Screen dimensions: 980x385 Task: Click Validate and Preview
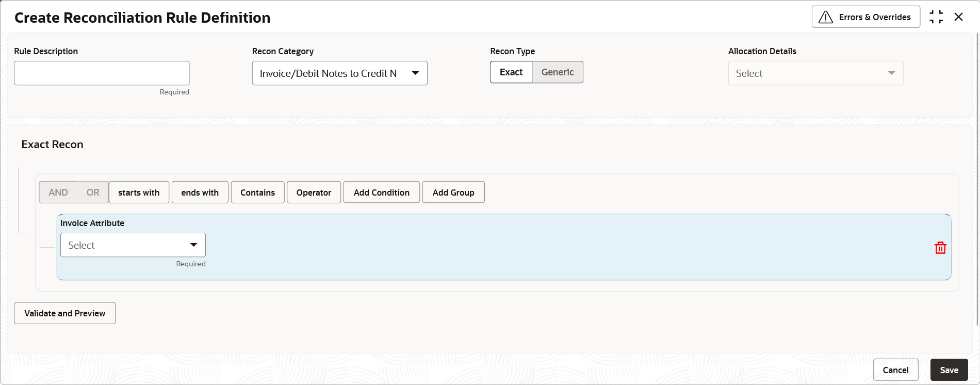65,313
